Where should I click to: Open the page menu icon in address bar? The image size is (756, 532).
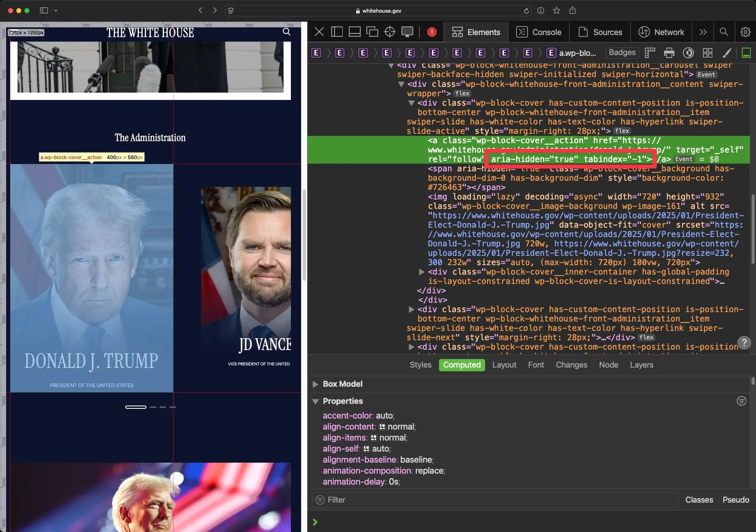click(x=231, y=11)
